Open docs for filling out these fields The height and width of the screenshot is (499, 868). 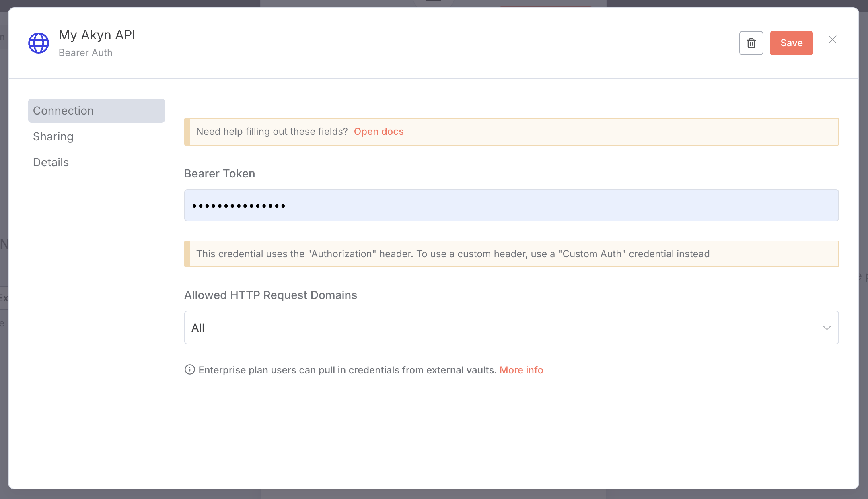(x=378, y=132)
